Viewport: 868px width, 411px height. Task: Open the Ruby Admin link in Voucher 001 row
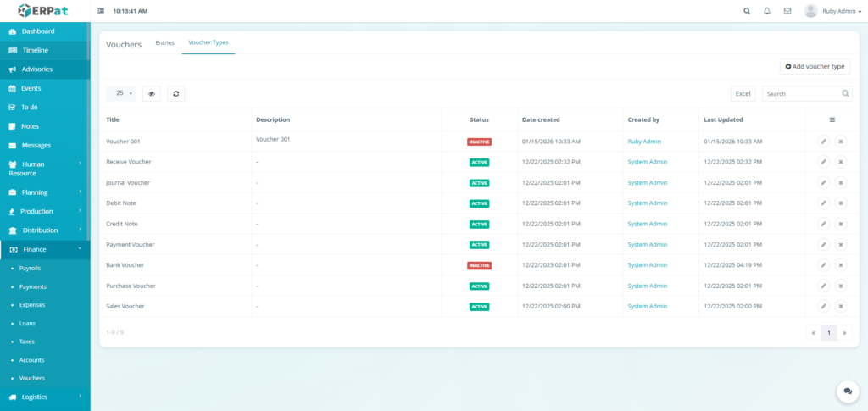pos(644,142)
